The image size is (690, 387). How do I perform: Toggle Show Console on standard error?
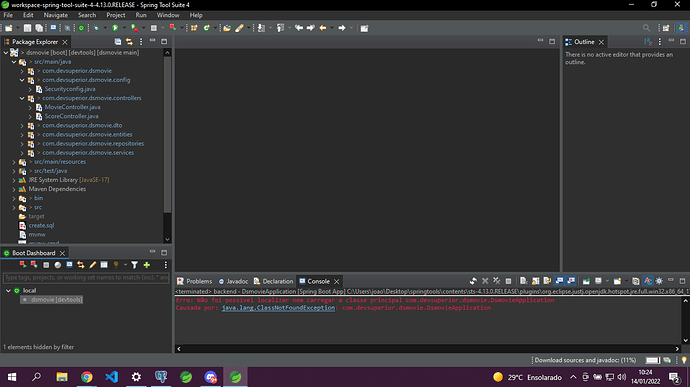pos(571,281)
